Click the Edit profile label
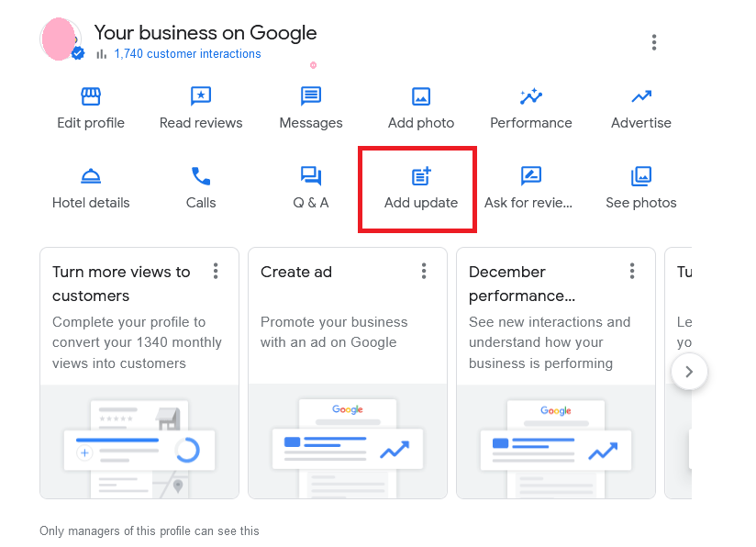This screenshot has width=756, height=547. click(91, 123)
